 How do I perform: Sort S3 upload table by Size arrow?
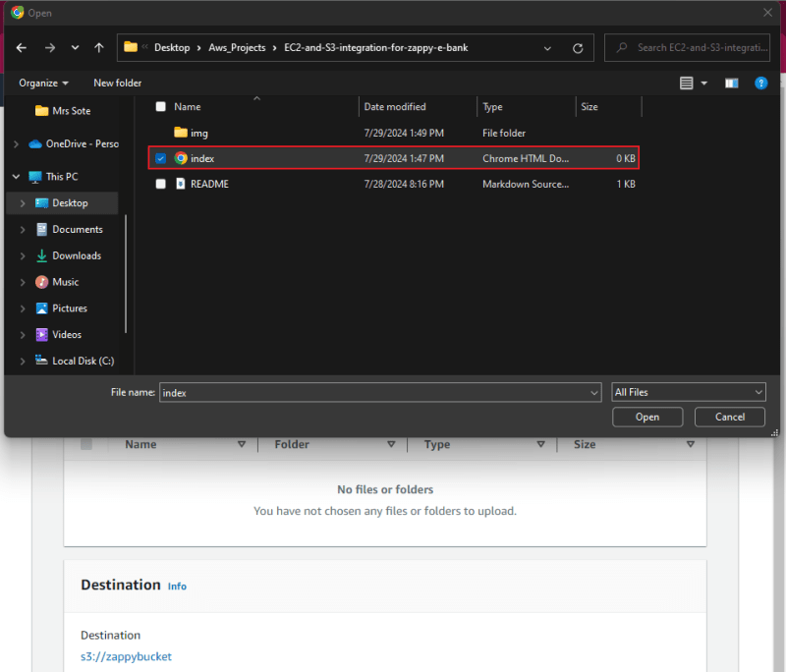(x=691, y=444)
